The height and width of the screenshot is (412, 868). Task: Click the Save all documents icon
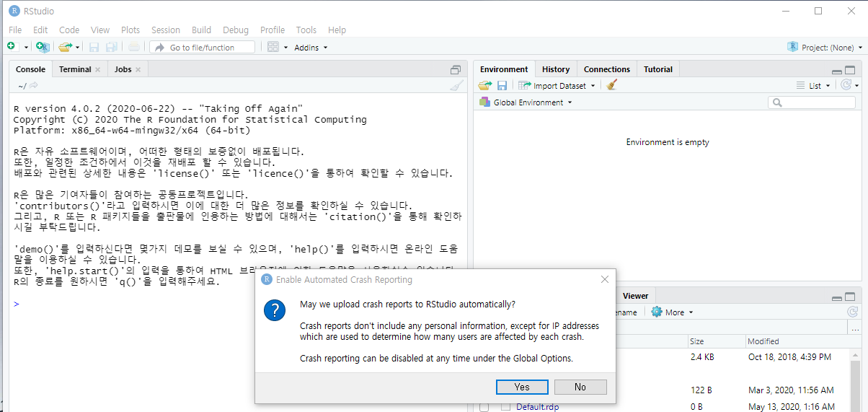click(112, 47)
